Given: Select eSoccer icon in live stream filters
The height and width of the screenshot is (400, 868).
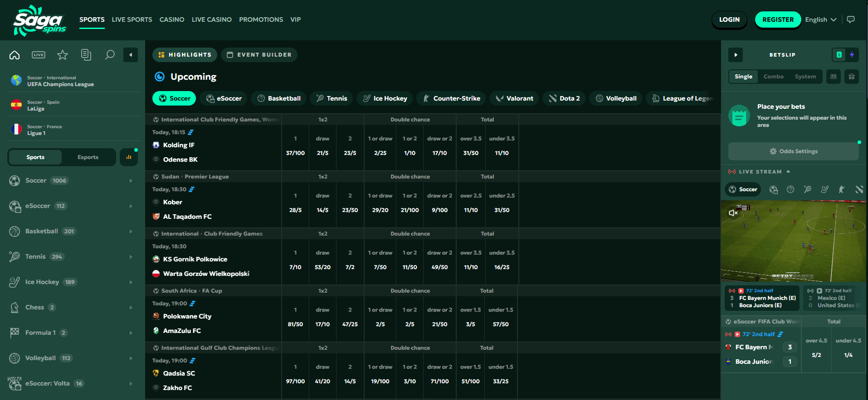Looking at the screenshot, I should (774, 189).
